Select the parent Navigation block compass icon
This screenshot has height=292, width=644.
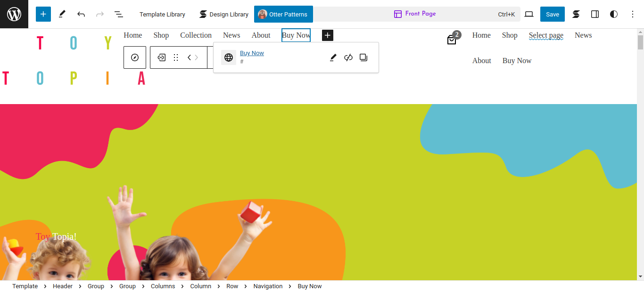point(135,57)
